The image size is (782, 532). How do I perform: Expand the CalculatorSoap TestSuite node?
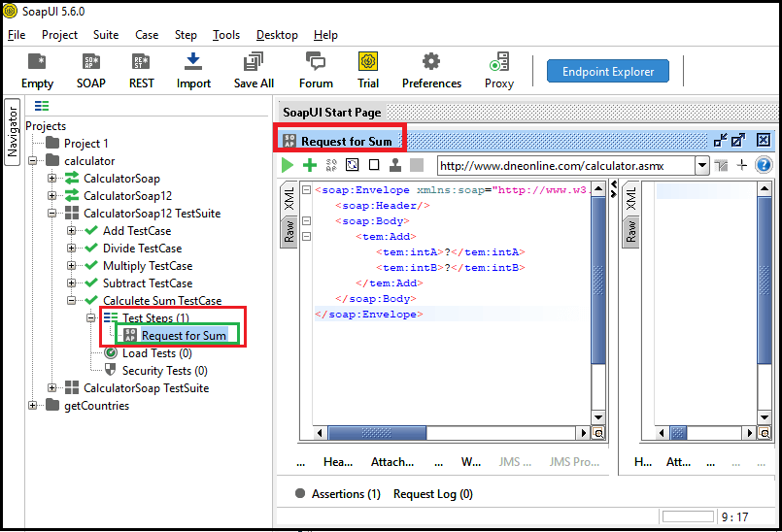[x=51, y=387]
